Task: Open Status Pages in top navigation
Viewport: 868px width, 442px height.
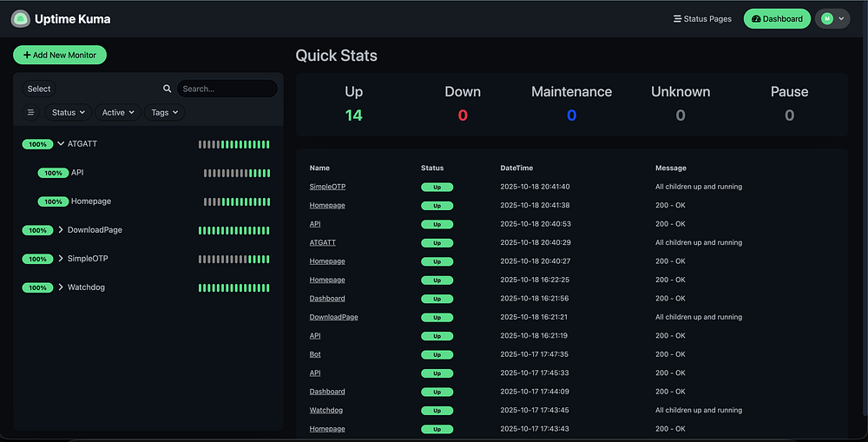Action: click(702, 19)
